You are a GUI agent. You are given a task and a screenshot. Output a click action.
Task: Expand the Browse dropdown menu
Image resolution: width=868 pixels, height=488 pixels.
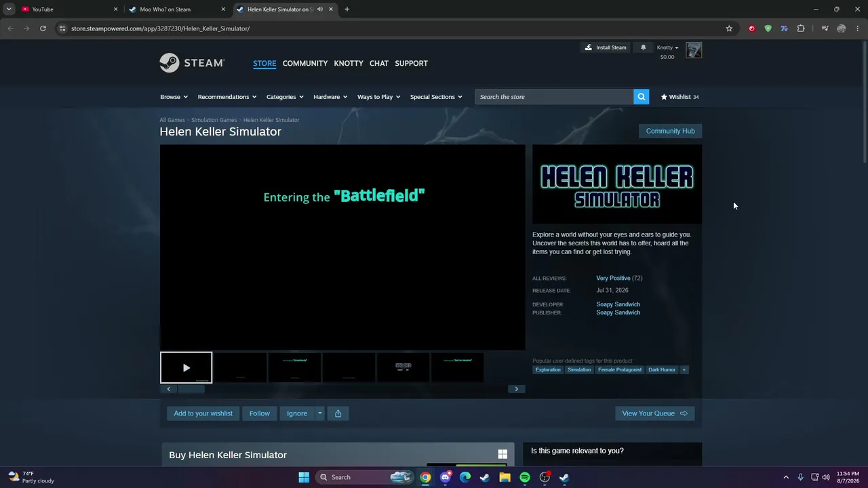point(174,97)
